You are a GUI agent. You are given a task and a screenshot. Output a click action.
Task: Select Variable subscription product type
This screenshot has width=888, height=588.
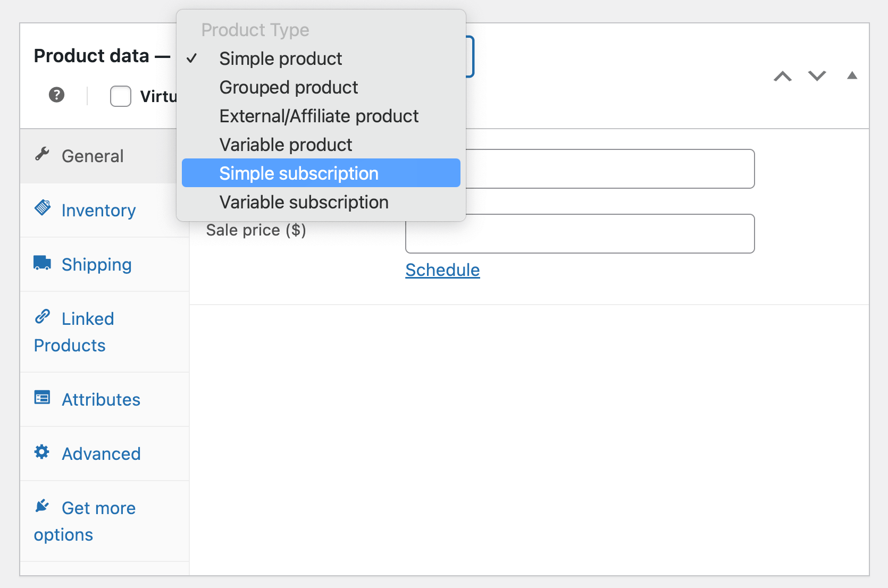click(x=304, y=202)
